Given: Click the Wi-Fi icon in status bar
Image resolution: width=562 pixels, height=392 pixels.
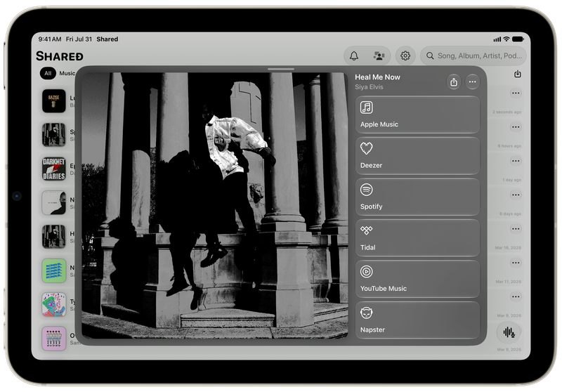Looking at the screenshot, I should pos(506,39).
